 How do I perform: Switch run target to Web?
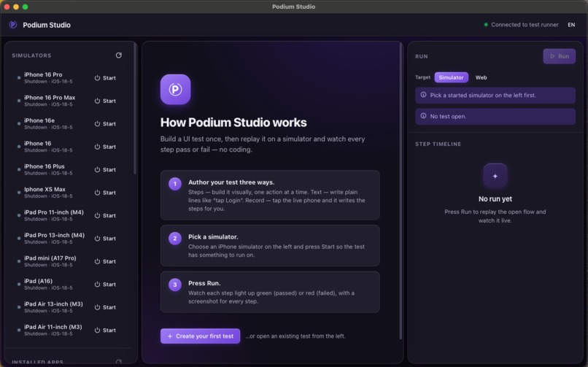(481, 77)
